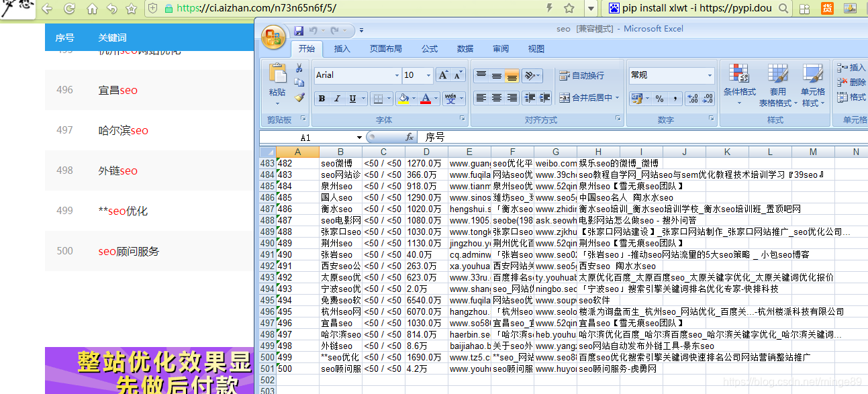
Task: Decrease the cell indent
Action: pyautogui.click(x=530, y=98)
